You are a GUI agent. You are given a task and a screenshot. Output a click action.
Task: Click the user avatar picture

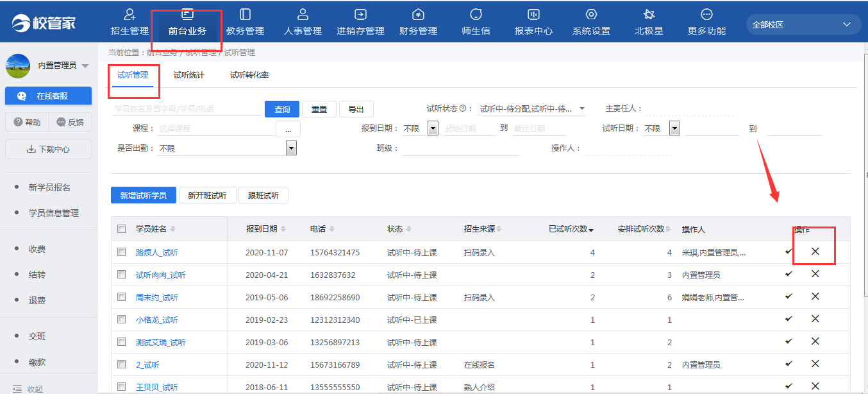click(18, 65)
